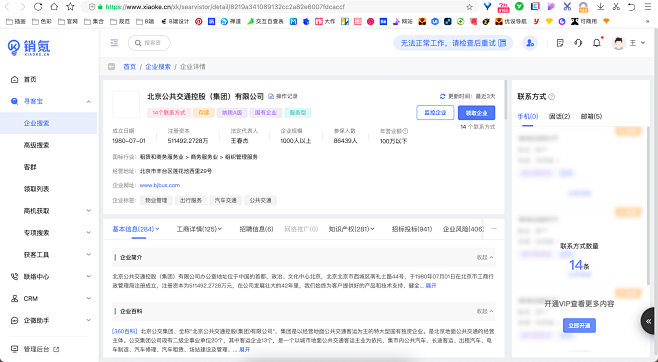Expand the 商机获取 sidebar group
Image resolution: width=658 pixels, height=362 pixels.
point(89,211)
